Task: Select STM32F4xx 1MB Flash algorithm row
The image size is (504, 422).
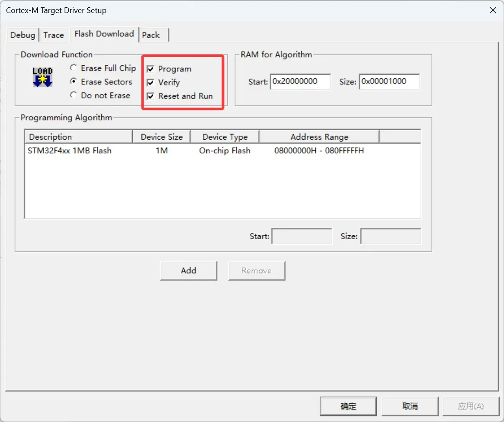Action: coord(70,150)
